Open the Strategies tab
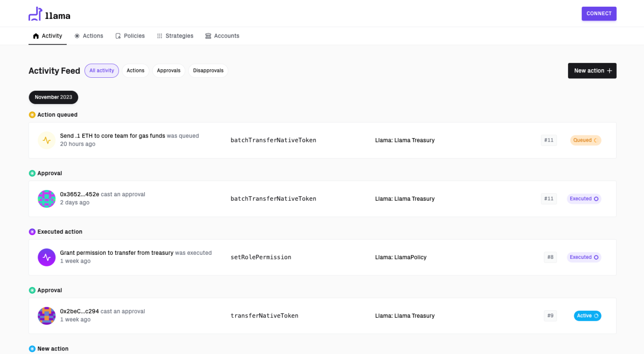644x354 pixels. click(175, 36)
